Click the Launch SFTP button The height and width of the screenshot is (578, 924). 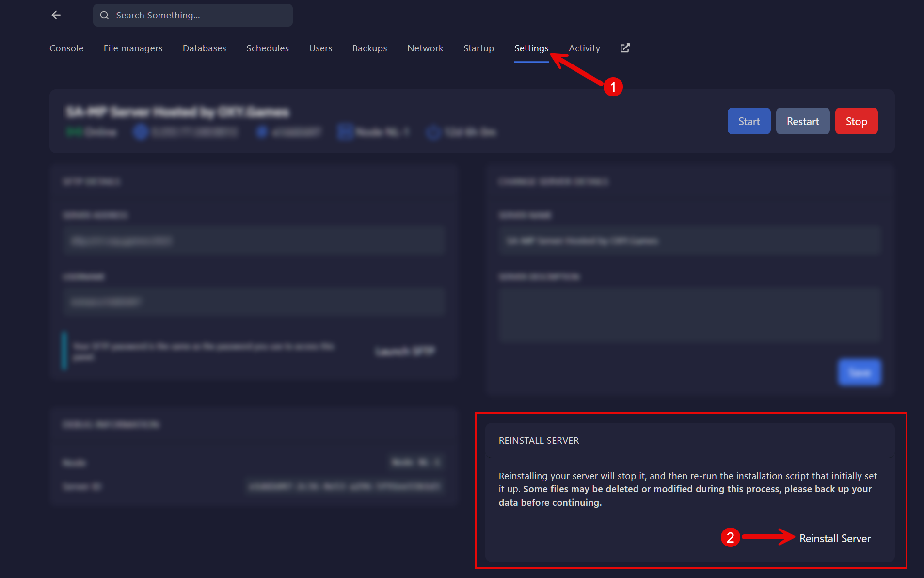(x=405, y=351)
